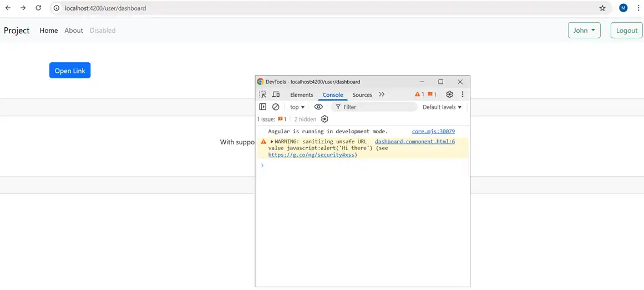This screenshot has width=644, height=290.
Task: Click the console Filter input field
Action: pyautogui.click(x=378, y=107)
